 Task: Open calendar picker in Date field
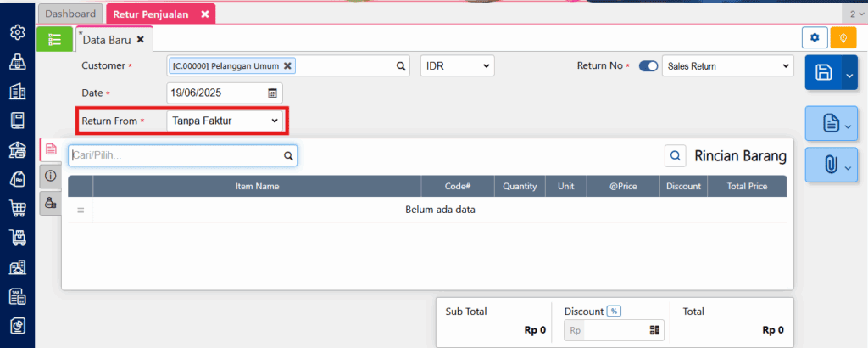(273, 93)
